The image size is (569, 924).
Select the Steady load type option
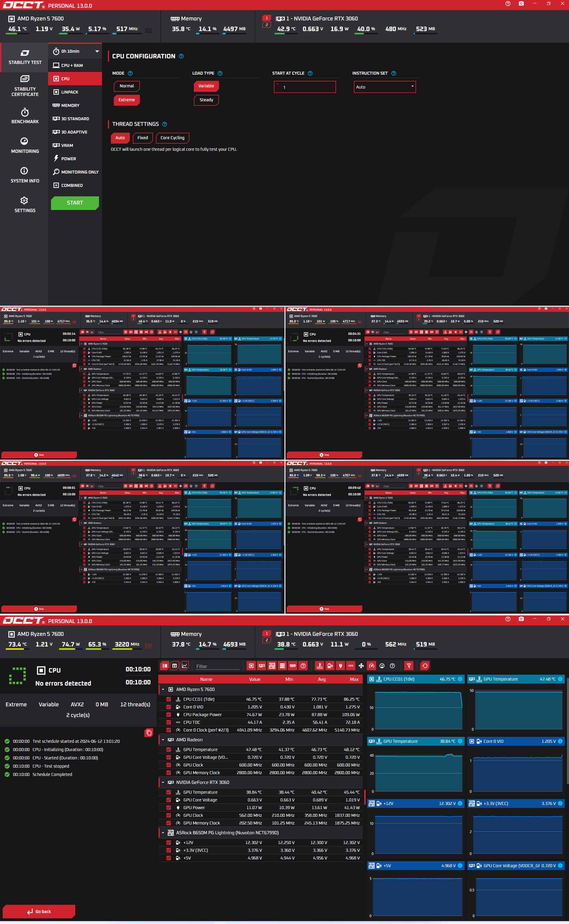pyautogui.click(x=206, y=100)
